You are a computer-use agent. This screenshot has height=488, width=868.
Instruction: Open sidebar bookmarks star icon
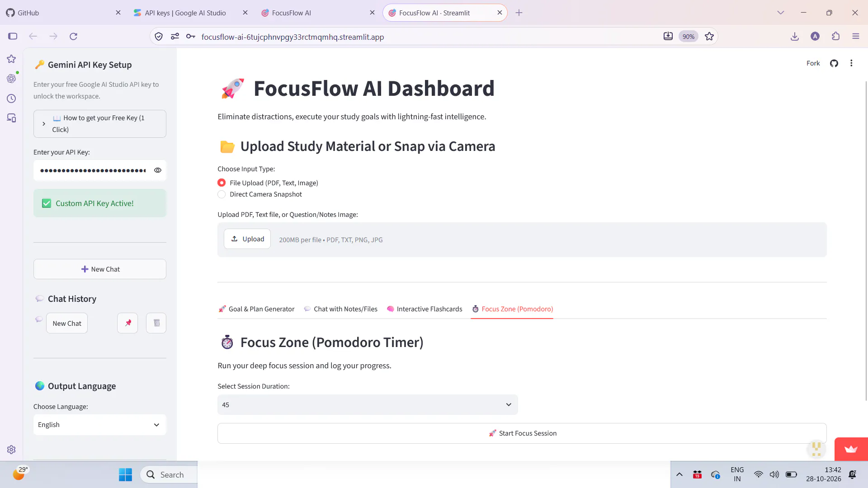pos(11,59)
